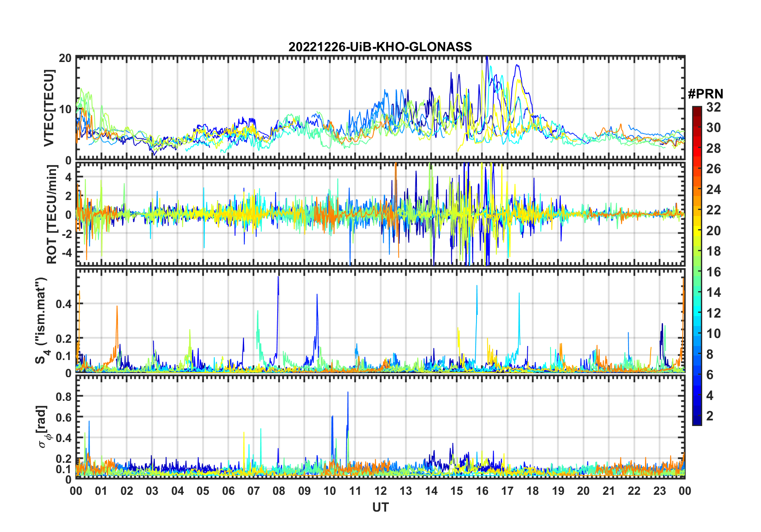Click the PRN colorbar gradient strip
The image size is (761, 532).
pos(697,266)
